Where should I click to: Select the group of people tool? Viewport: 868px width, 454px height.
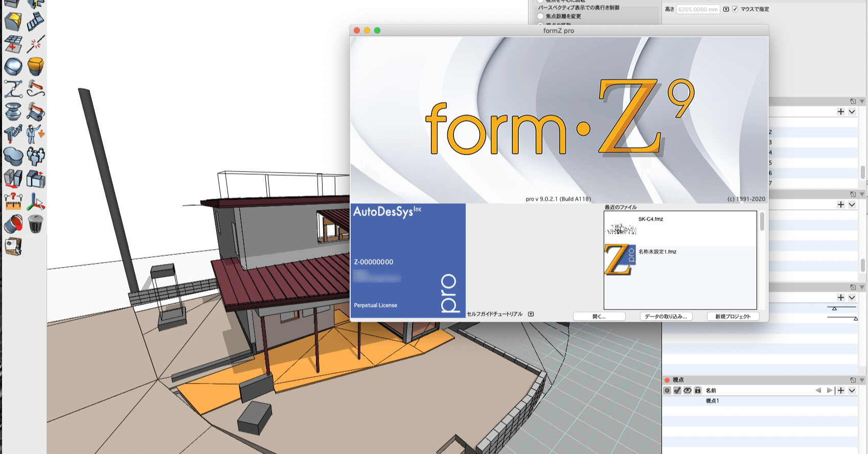click(x=35, y=156)
